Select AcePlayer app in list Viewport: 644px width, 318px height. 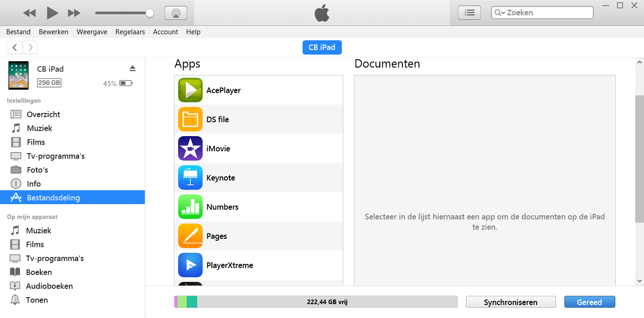pyautogui.click(x=223, y=90)
